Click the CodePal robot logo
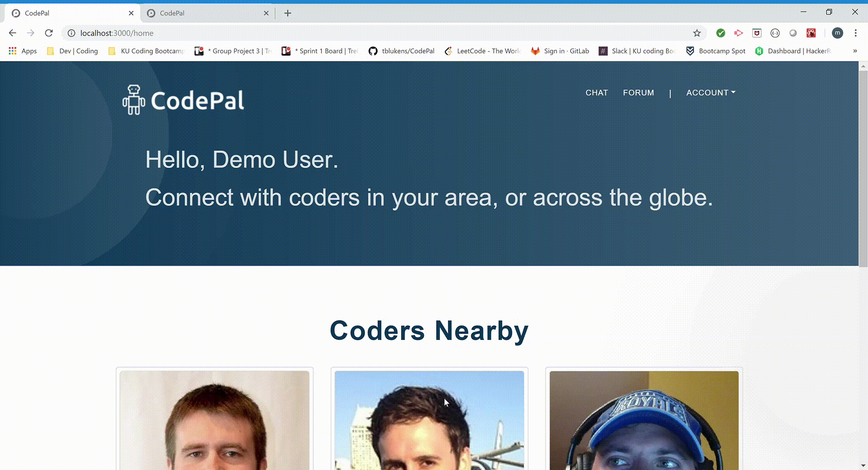The height and width of the screenshot is (470, 868). 133,100
